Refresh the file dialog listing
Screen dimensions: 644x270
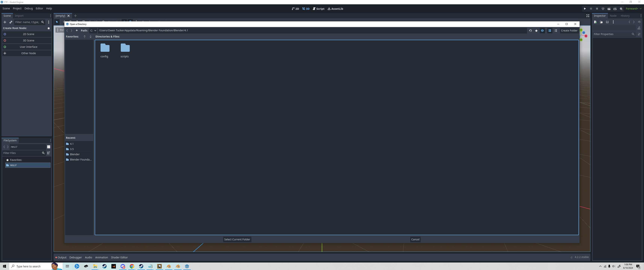point(530,31)
